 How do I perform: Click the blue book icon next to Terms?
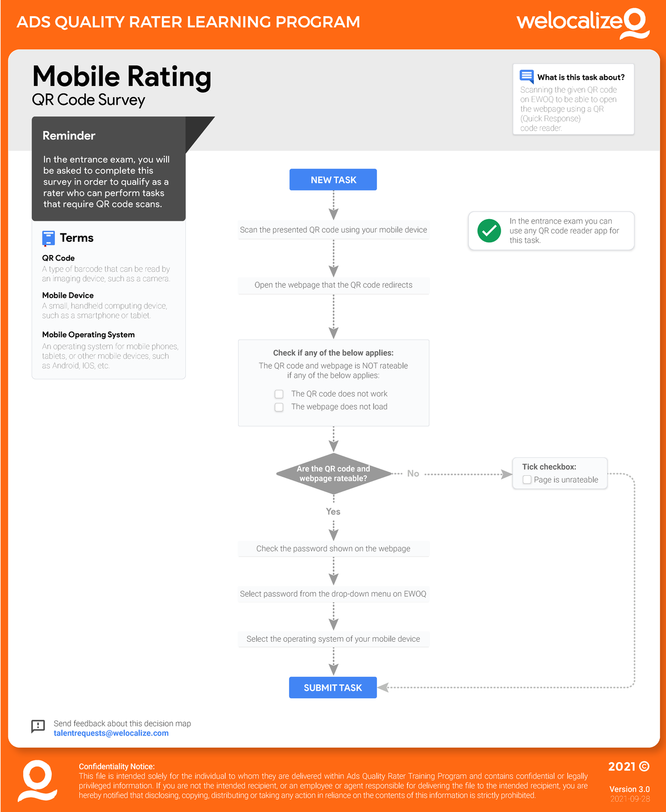(48, 238)
